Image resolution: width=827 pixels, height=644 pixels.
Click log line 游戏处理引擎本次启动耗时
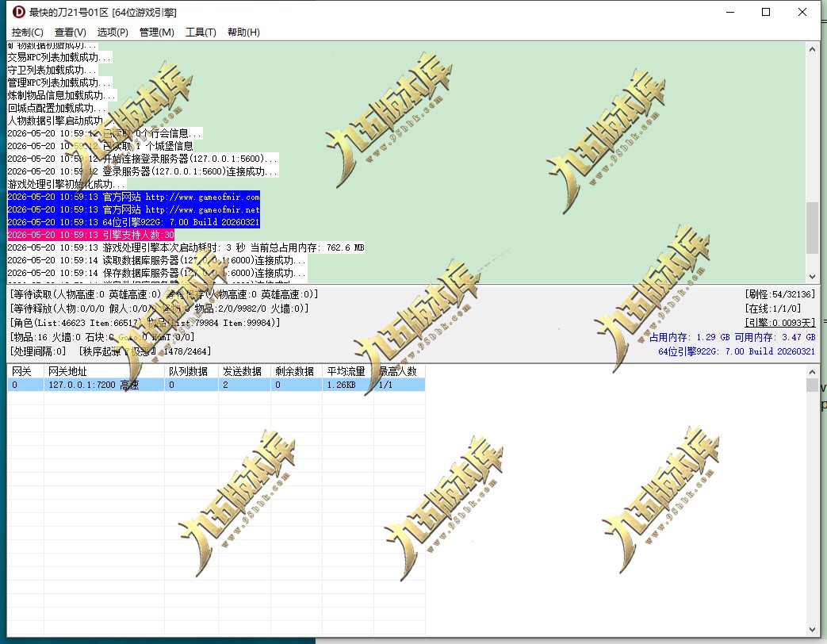[186, 247]
